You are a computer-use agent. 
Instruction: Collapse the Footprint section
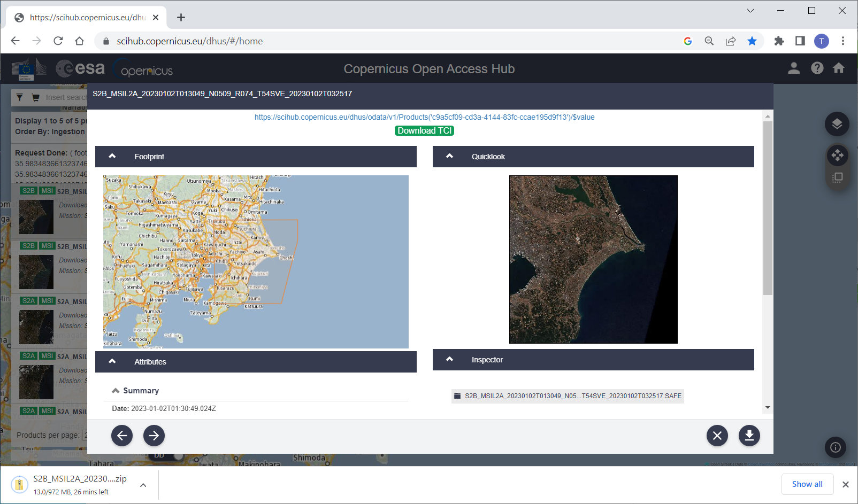pos(112,157)
